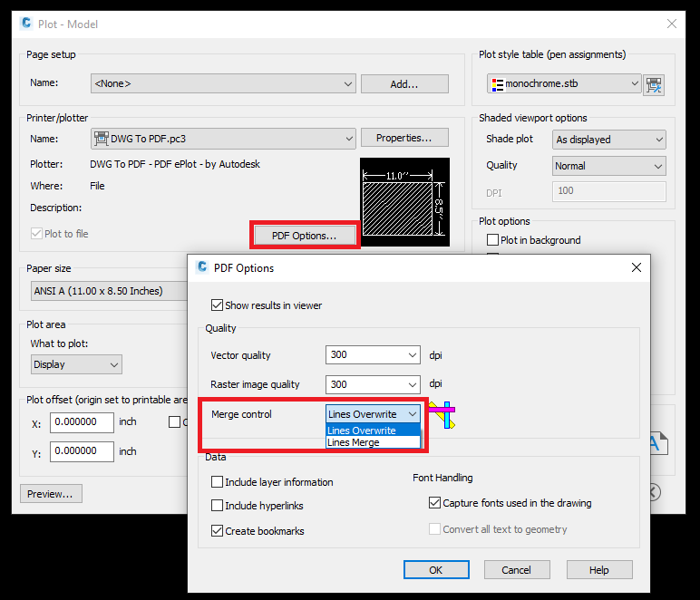Click the PDF Options... button
The height and width of the screenshot is (600, 700).
click(x=305, y=236)
